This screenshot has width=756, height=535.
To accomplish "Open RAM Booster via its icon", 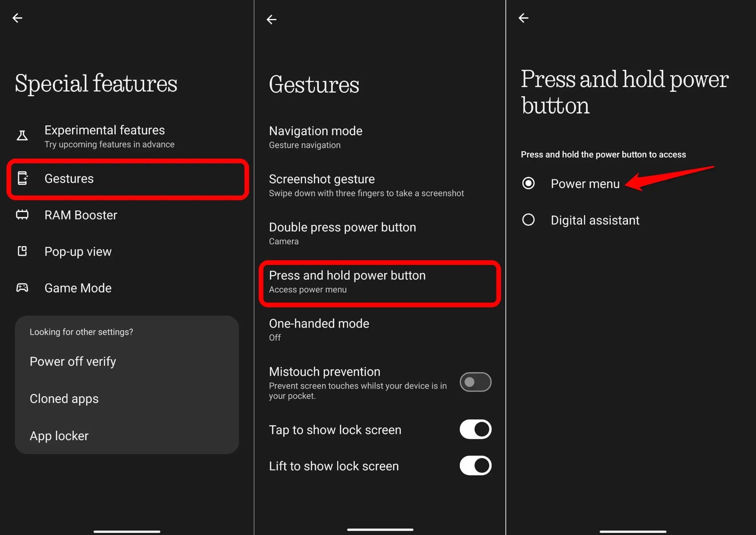I will (22, 215).
